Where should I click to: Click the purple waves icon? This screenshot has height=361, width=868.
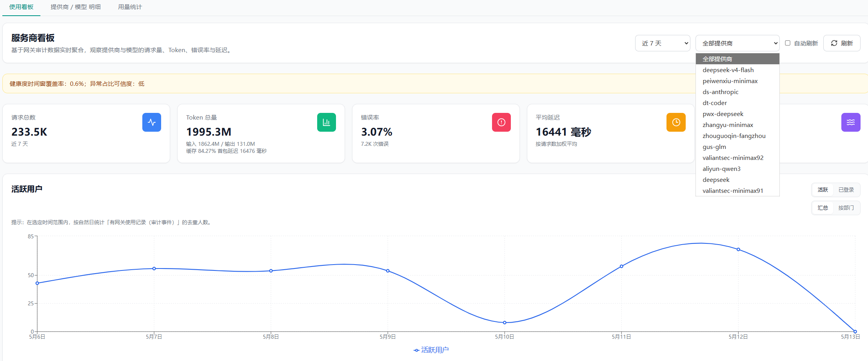(851, 122)
